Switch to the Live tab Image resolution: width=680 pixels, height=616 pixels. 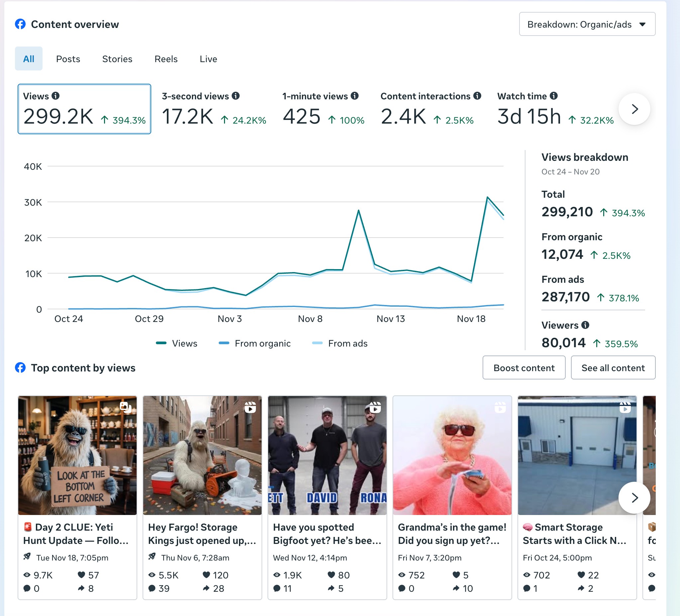pyautogui.click(x=208, y=59)
